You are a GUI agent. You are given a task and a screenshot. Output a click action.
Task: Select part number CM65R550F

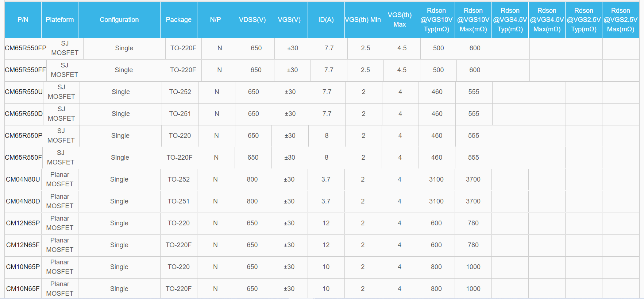(x=23, y=158)
